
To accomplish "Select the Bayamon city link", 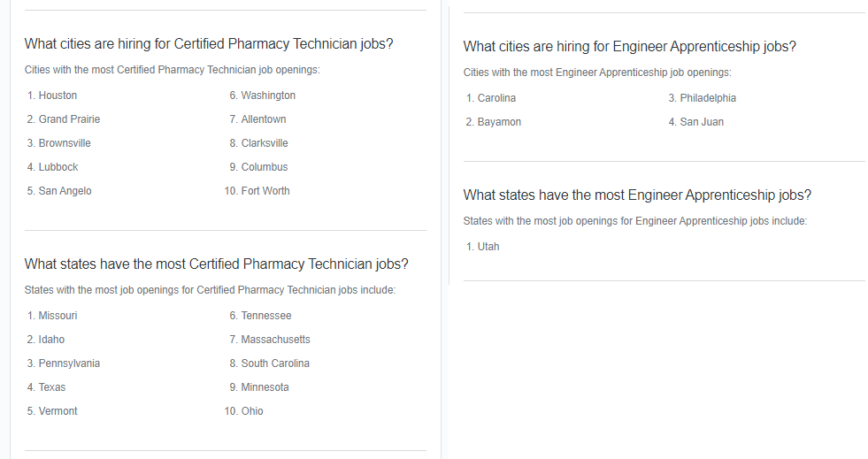I will click(499, 122).
